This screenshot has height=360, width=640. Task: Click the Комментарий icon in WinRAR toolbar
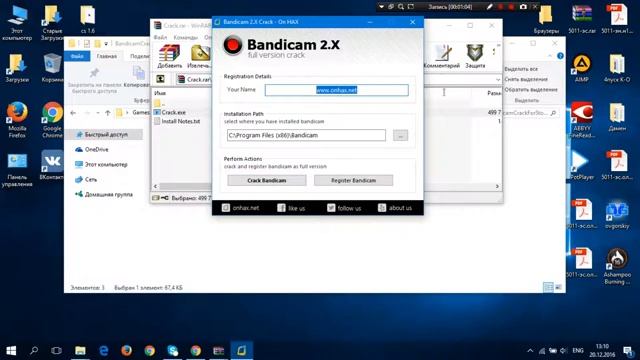tap(442, 56)
